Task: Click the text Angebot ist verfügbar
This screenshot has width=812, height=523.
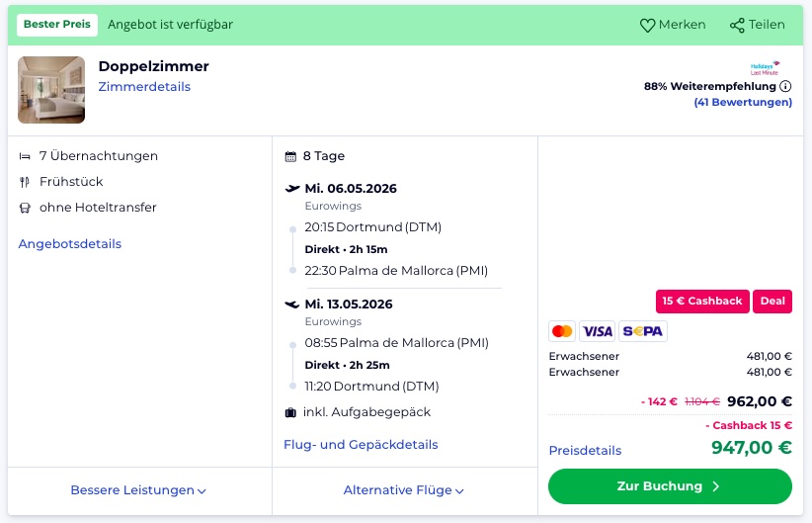Action: (170, 25)
